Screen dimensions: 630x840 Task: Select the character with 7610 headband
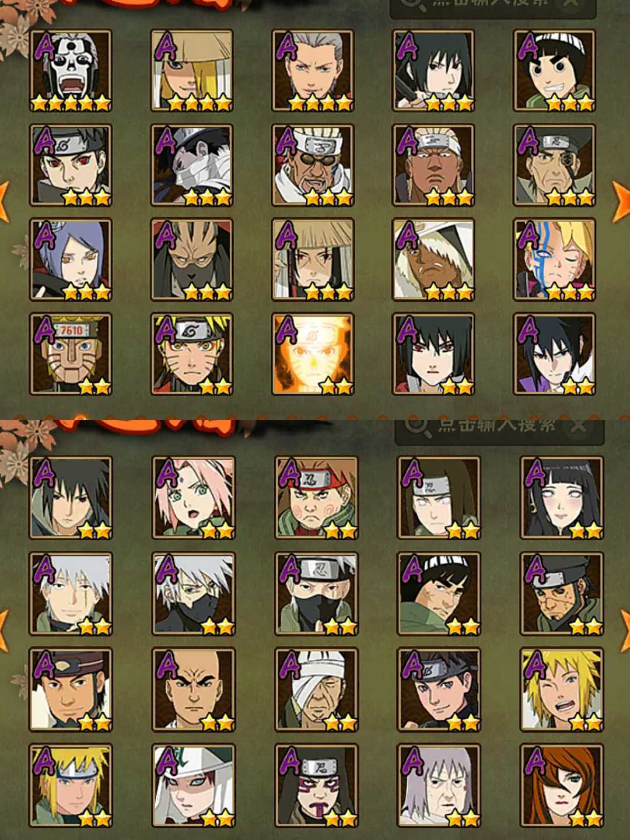tap(71, 354)
